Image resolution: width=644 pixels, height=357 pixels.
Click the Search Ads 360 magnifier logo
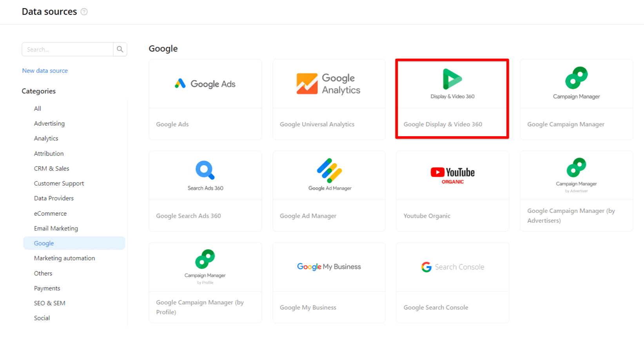coord(205,170)
